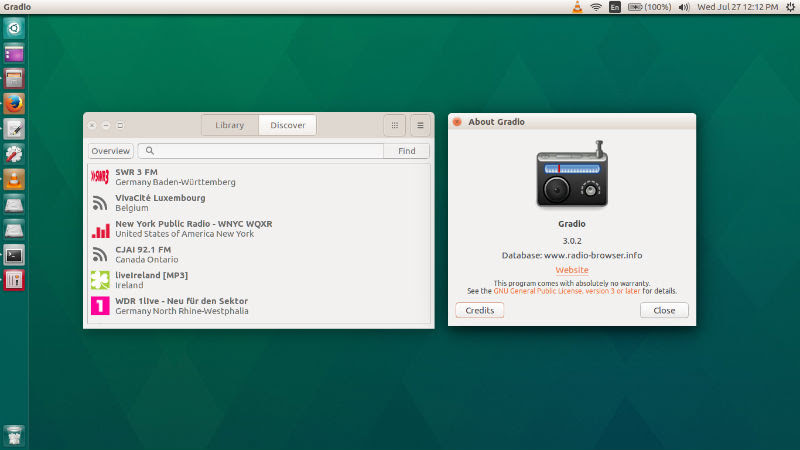The image size is (800, 450).
Task: Select the liveIreland [MP3] station
Action: [x=259, y=280]
